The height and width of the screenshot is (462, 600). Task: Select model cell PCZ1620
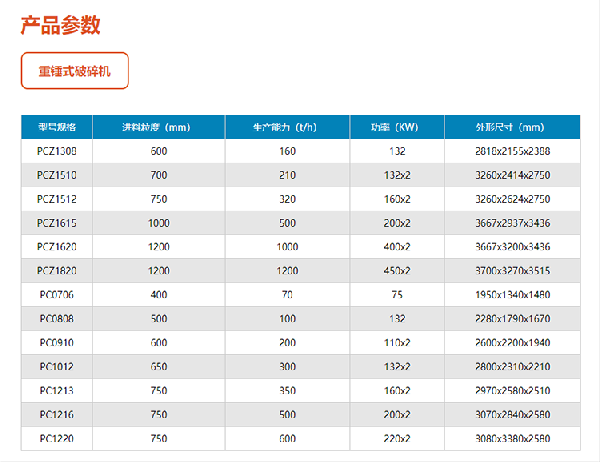(x=57, y=247)
